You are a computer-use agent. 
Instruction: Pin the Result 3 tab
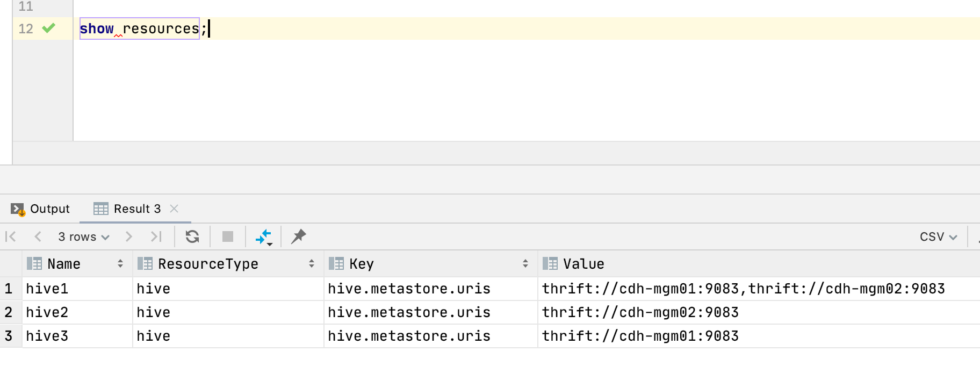click(298, 236)
